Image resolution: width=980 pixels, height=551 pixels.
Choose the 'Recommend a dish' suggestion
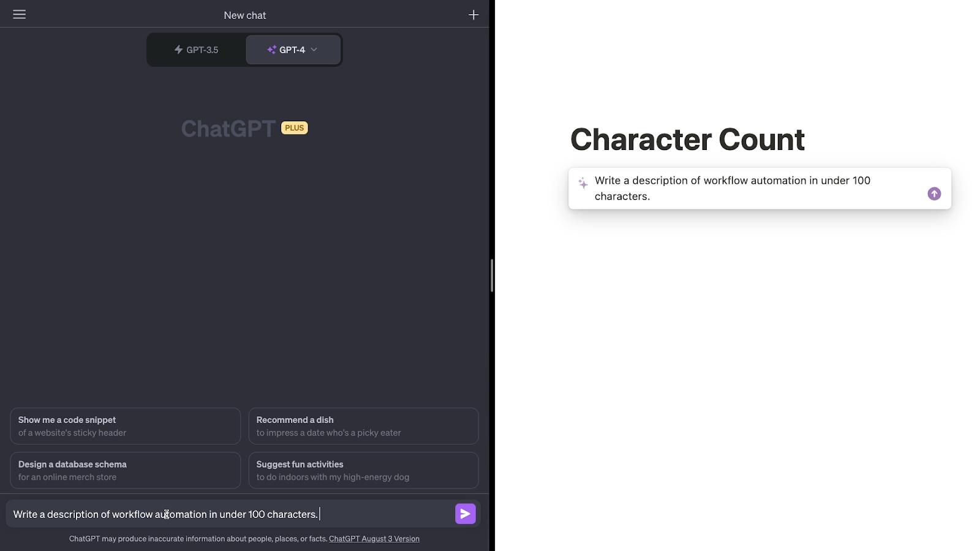click(x=364, y=426)
